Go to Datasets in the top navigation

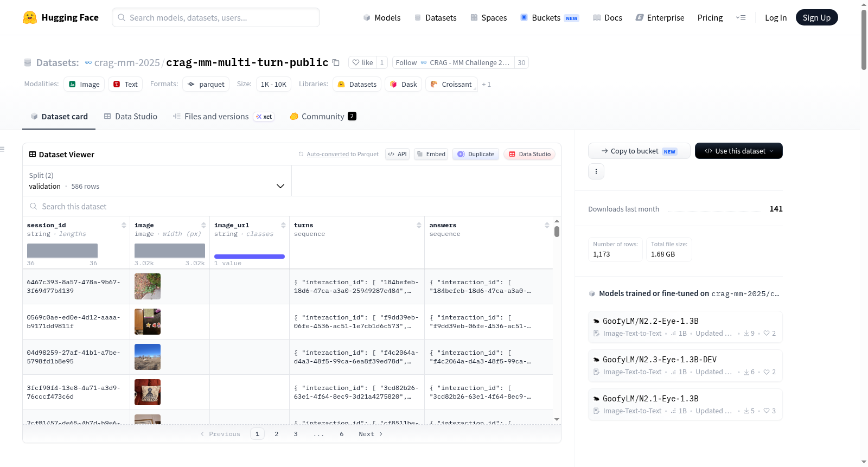435,17
